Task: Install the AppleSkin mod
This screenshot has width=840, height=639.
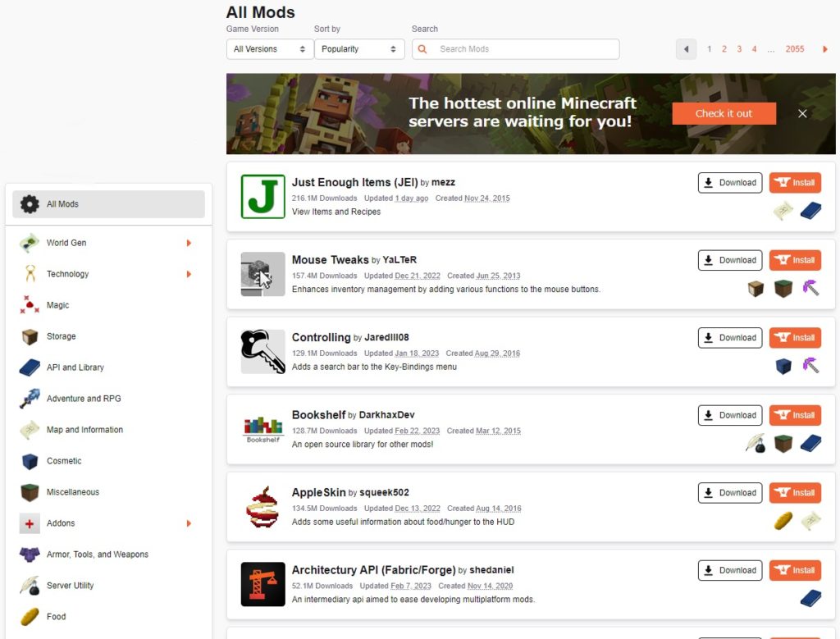Action: click(x=795, y=493)
